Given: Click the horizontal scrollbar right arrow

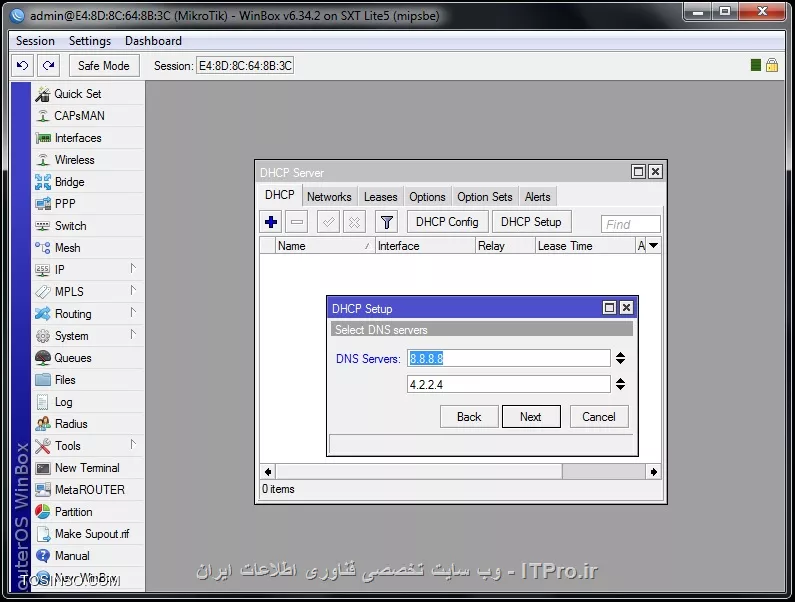Looking at the screenshot, I should tap(654, 472).
